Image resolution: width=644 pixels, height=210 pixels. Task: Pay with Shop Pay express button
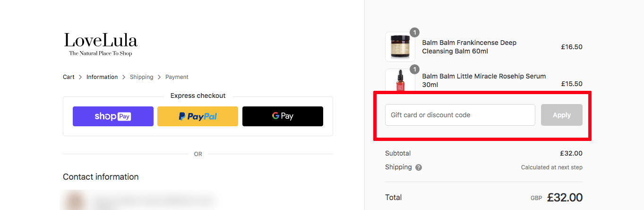[113, 116]
